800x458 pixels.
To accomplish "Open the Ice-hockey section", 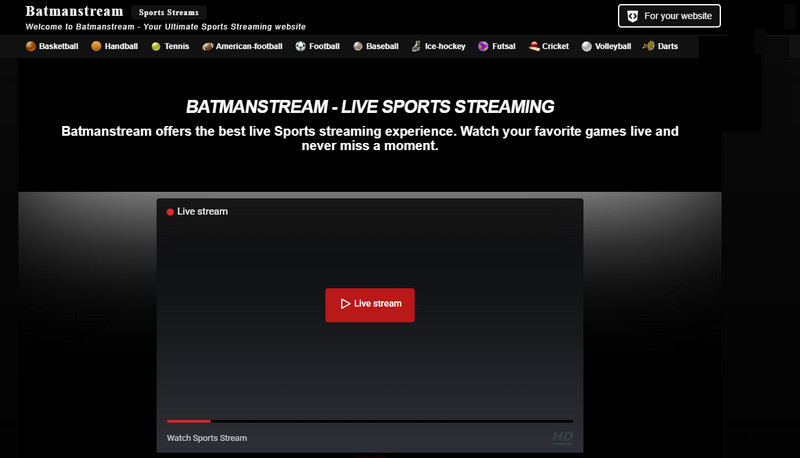I will pyautogui.click(x=438, y=46).
